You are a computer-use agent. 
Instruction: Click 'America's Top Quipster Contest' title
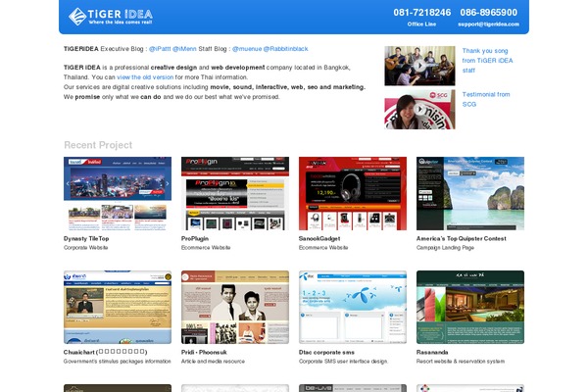(x=462, y=238)
